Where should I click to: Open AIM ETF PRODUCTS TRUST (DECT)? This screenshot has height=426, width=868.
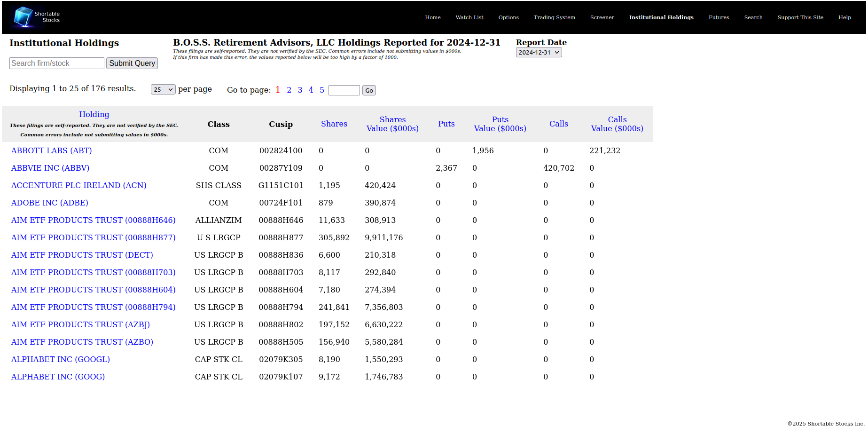tap(82, 255)
